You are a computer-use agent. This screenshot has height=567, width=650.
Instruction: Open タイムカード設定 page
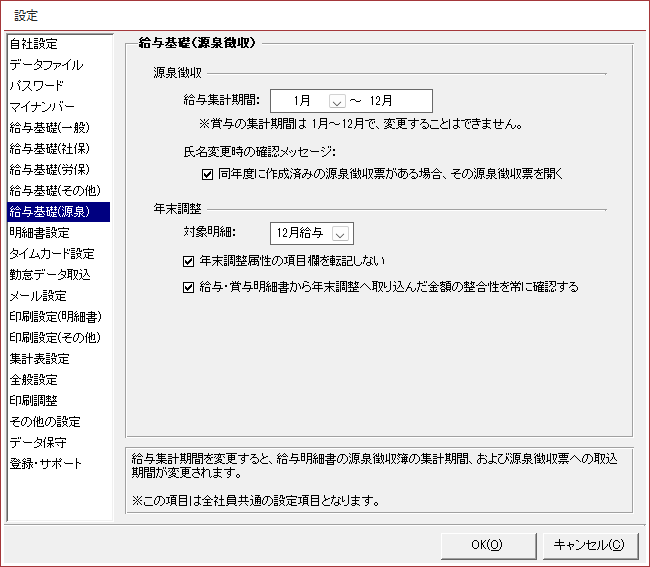pos(52,254)
